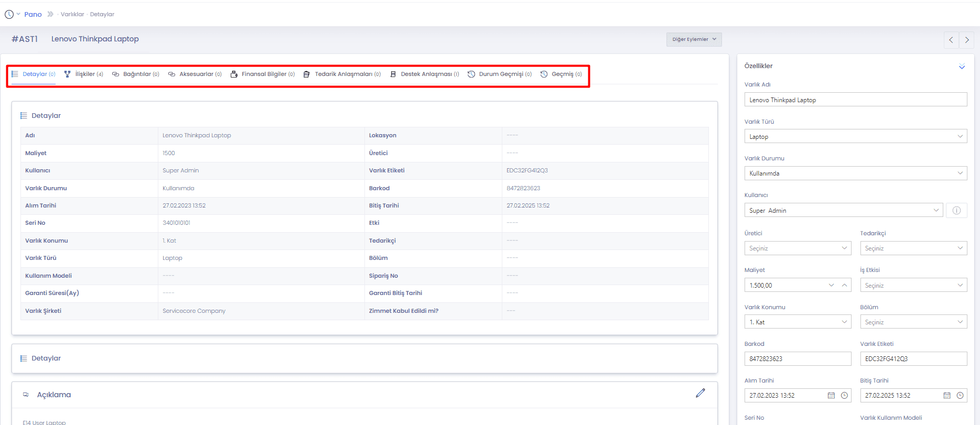This screenshot has width=980, height=425.
Task: Decrease the Maliyet value
Action: pos(831,285)
